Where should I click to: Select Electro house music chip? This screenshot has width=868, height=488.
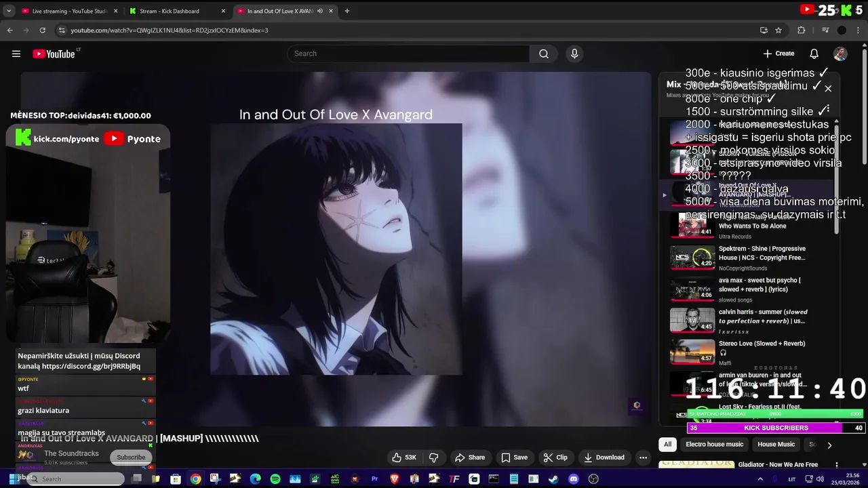(x=715, y=445)
